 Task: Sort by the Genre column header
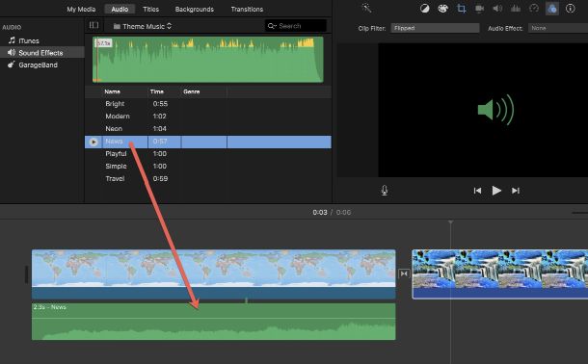(x=191, y=91)
